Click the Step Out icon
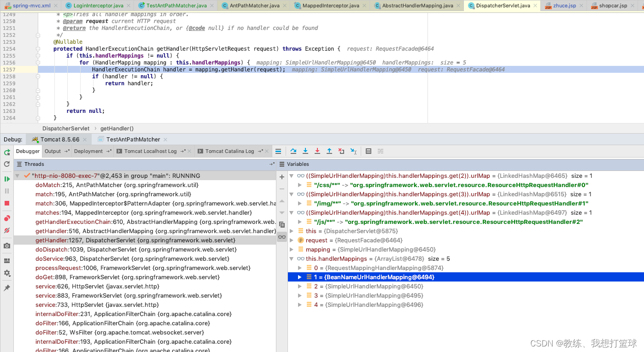644x352 pixels. [x=329, y=151]
